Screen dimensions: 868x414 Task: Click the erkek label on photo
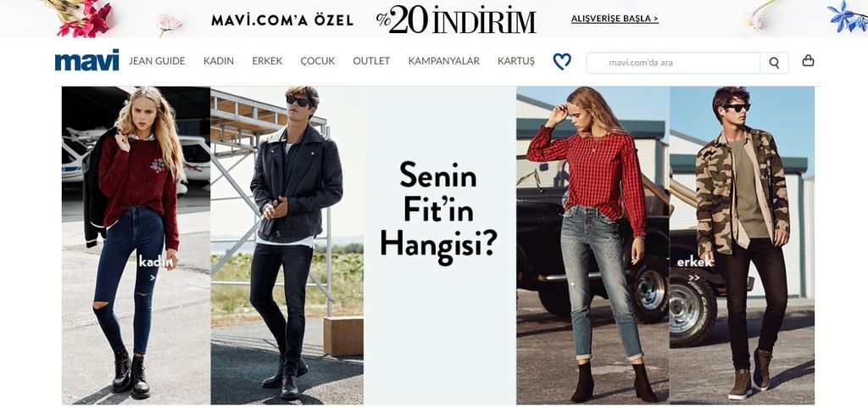tap(695, 261)
